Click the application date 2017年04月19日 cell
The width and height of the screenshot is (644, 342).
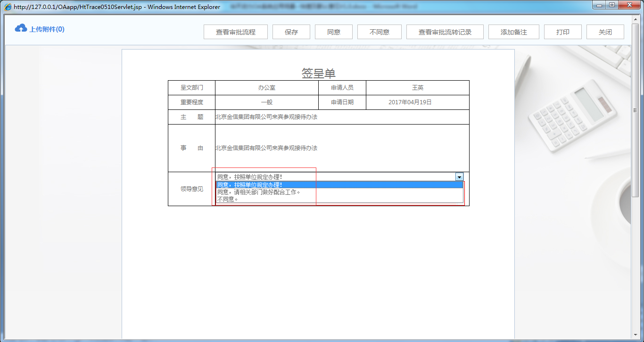point(418,102)
